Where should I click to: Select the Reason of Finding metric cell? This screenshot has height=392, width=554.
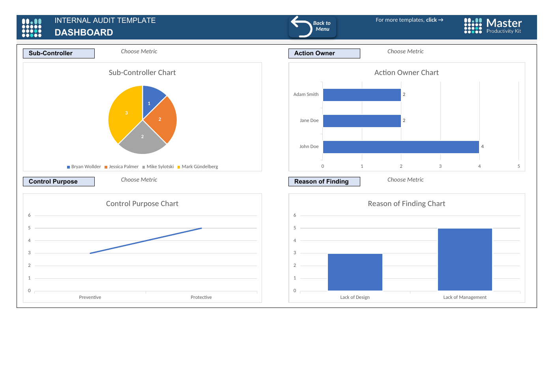click(324, 182)
